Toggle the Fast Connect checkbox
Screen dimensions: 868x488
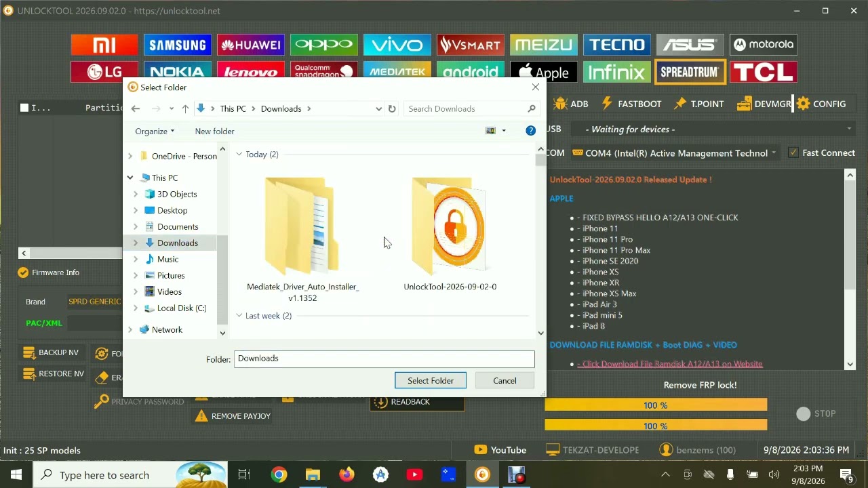pyautogui.click(x=793, y=153)
